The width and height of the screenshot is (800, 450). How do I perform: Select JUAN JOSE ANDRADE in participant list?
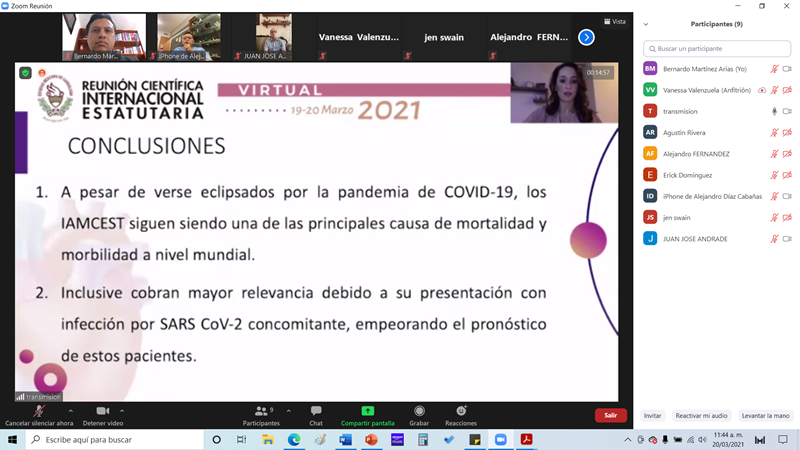click(x=717, y=239)
